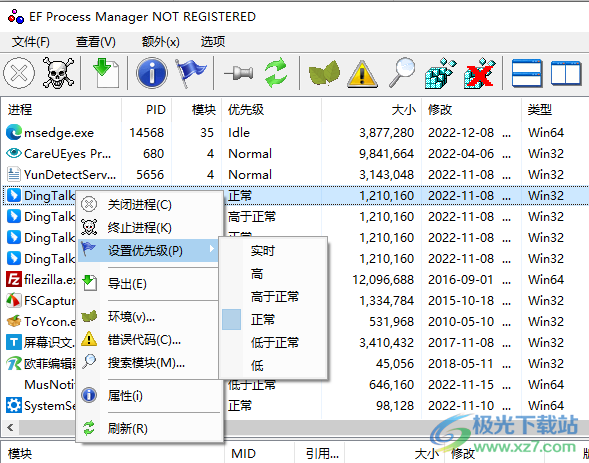Click the YunDetectServ document icon
This screenshot has width=589, height=463.
point(14,175)
